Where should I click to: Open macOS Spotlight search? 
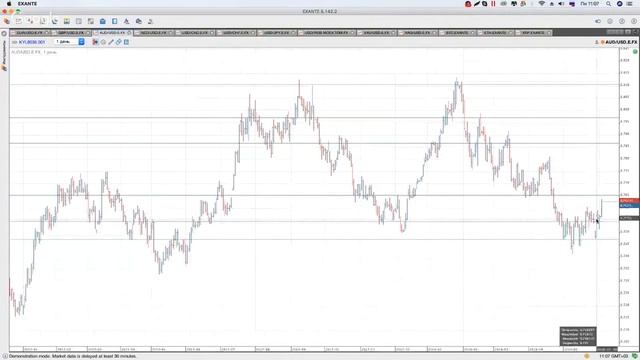pos(608,4)
